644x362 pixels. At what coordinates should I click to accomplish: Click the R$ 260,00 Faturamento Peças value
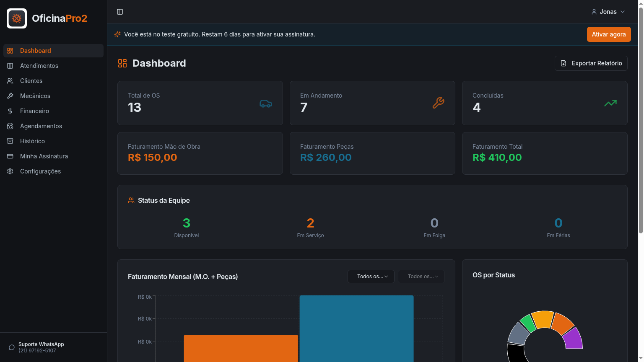[326, 158]
